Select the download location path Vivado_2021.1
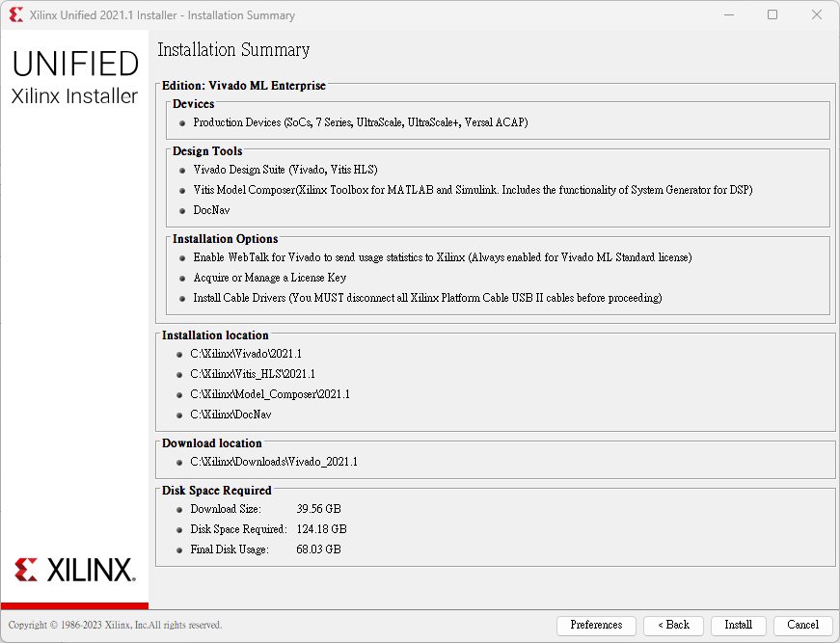 (274, 462)
